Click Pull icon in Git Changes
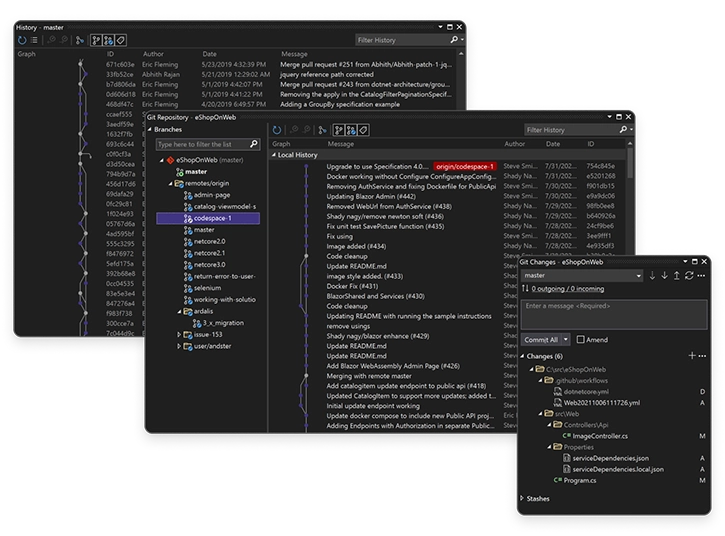The width and height of the screenshot is (725, 536). [x=664, y=276]
